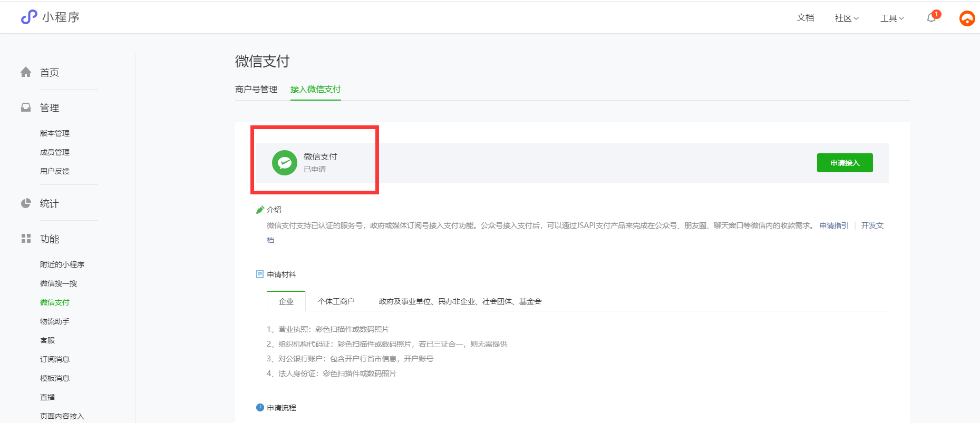Click the green 申请接入 button

click(x=845, y=163)
